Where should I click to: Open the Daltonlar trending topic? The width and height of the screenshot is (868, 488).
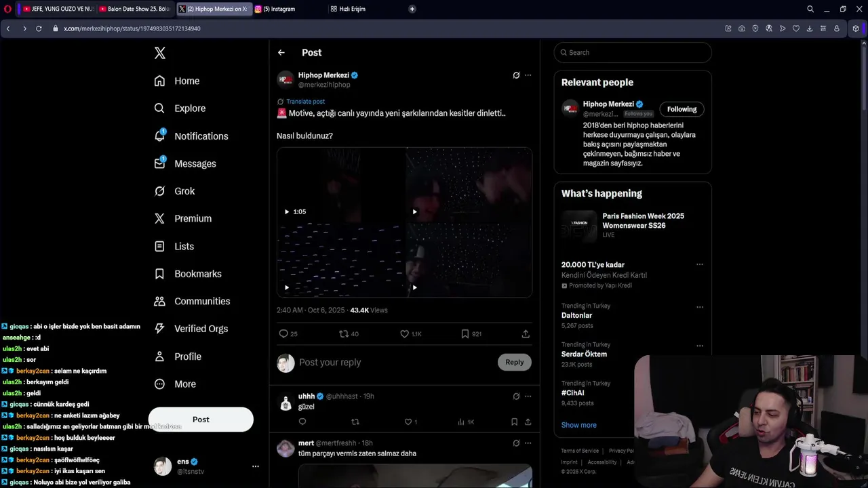(576, 315)
